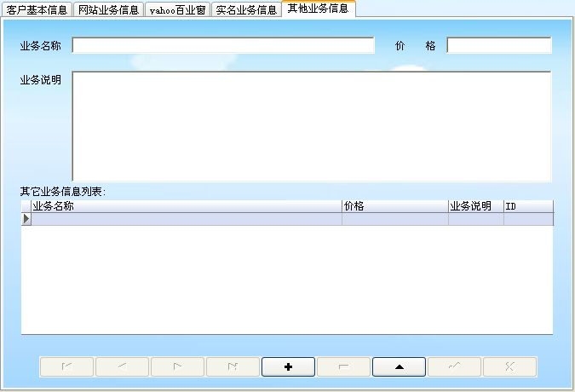
Task: Click into the 价格 input field
Action: pyautogui.click(x=499, y=45)
